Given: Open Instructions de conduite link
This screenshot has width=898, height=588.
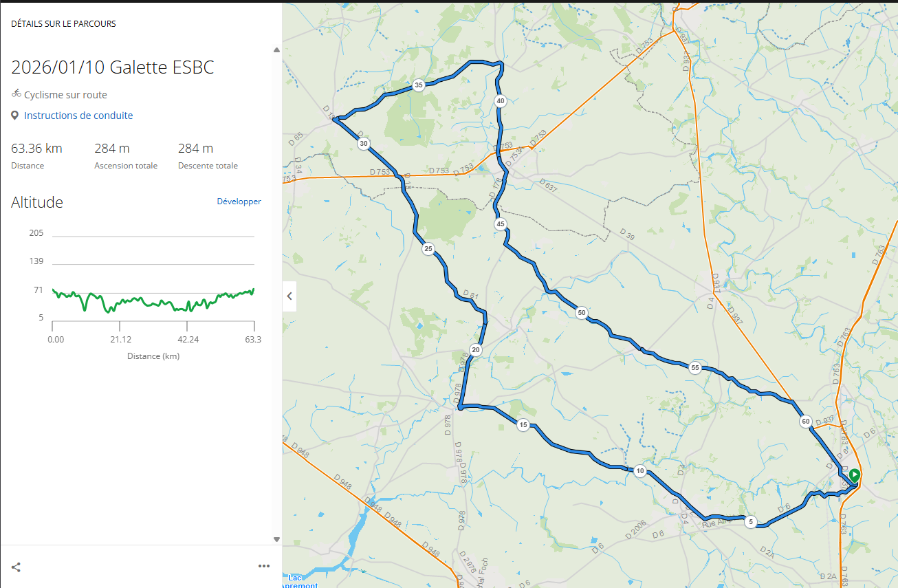Looking at the screenshot, I should coord(78,116).
